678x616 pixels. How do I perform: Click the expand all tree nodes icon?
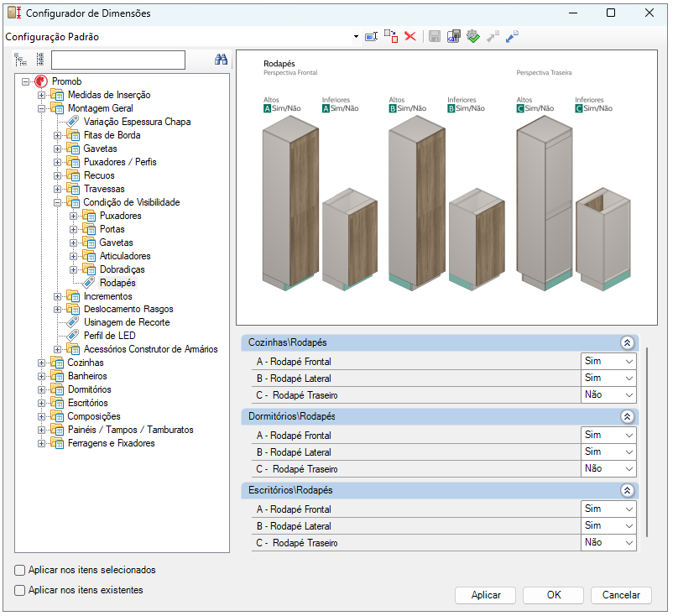coord(21,60)
